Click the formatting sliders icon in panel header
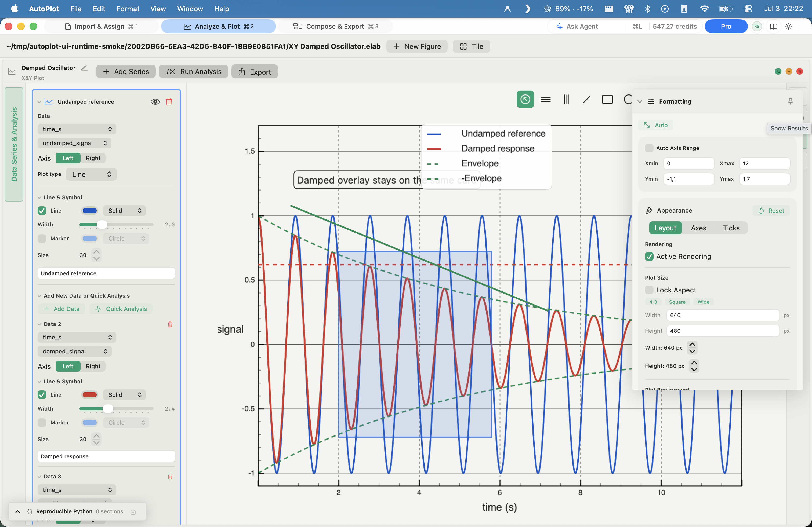Viewport: 812px width, 527px height. point(651,101)
